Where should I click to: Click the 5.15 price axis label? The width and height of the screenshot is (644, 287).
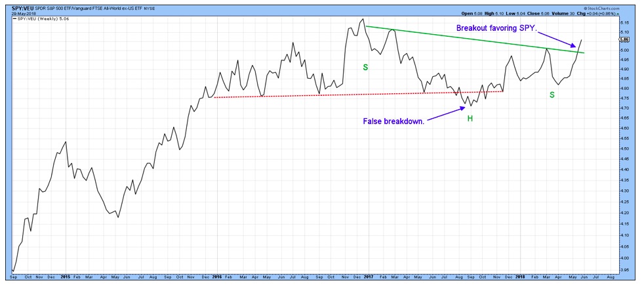click(624, 23)
